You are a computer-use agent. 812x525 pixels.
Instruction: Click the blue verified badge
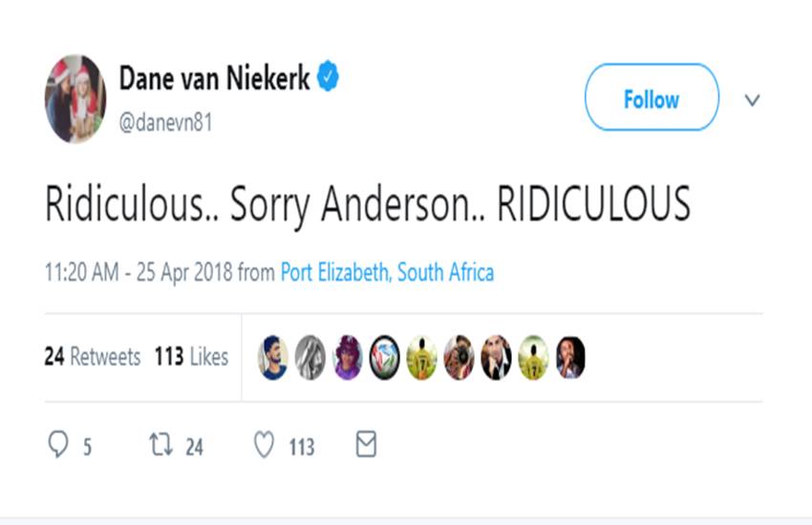pyautogui.click(x=329, y=79)
